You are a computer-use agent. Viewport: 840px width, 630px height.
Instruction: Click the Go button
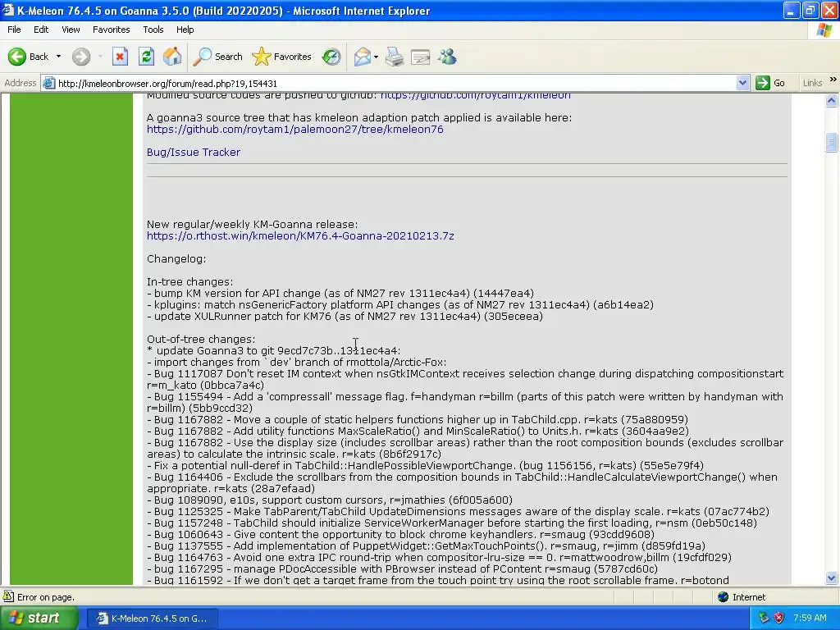(x=771, y=83)
